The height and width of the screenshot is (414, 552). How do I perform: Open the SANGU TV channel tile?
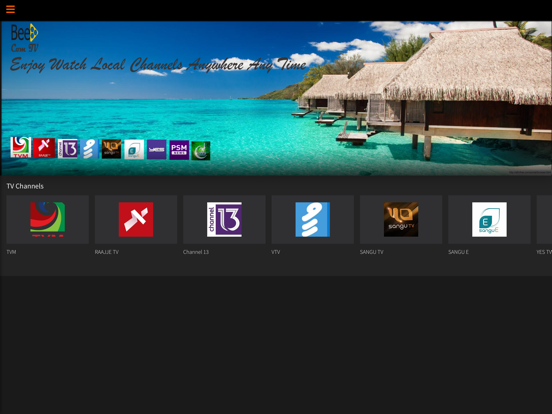[x=401, y=219]
